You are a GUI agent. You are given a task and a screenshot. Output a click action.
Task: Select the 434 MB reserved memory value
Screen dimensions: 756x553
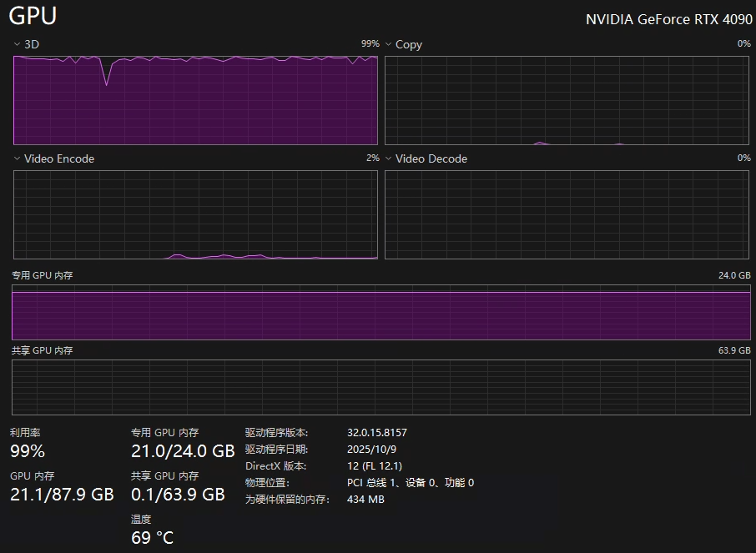click(x=365, y=500)
